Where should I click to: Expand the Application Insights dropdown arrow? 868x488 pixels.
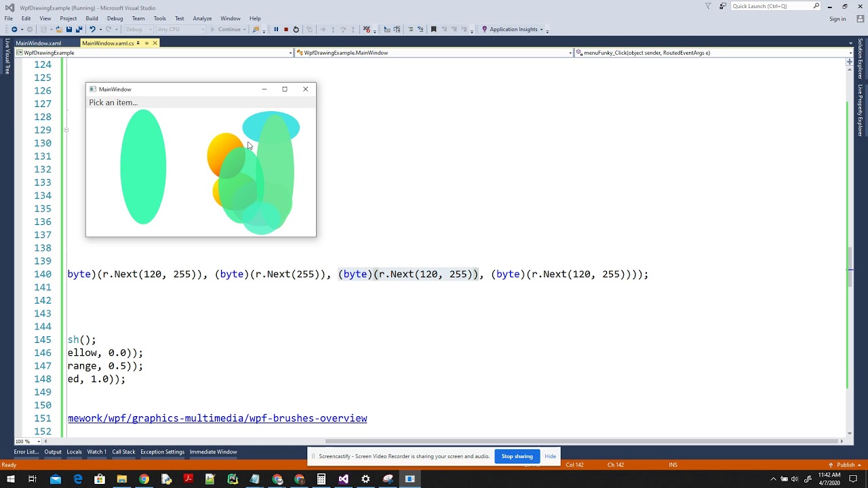[x=542, y=30]
